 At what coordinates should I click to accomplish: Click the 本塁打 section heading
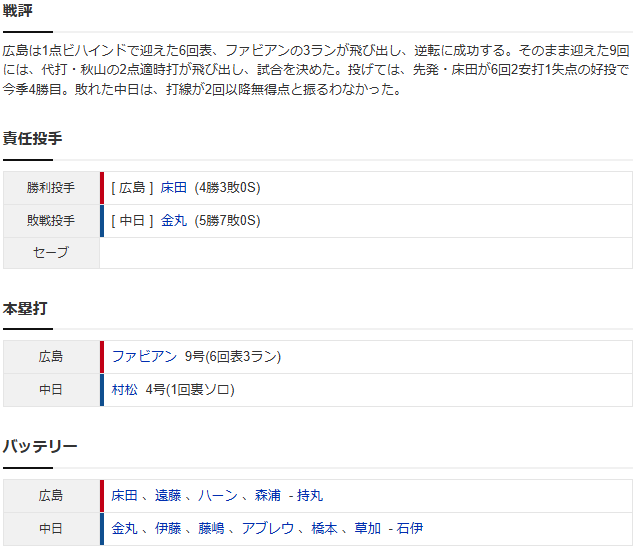pyautogui.click(x=25, y=309)
